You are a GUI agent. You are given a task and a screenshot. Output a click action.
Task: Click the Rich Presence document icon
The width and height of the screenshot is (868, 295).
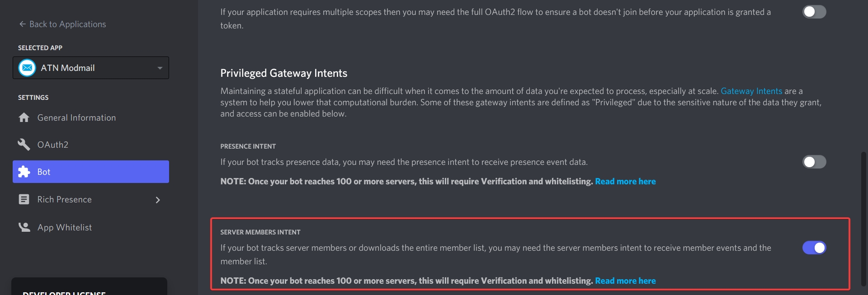(x=24, y=199)
